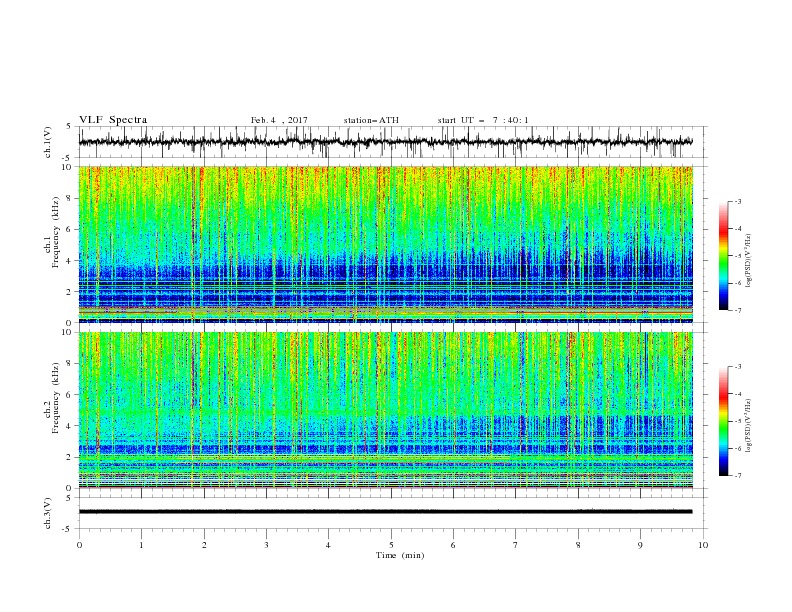Click the "VLF Spectra" plot title

pyautogui.click(x=113, y=120)
